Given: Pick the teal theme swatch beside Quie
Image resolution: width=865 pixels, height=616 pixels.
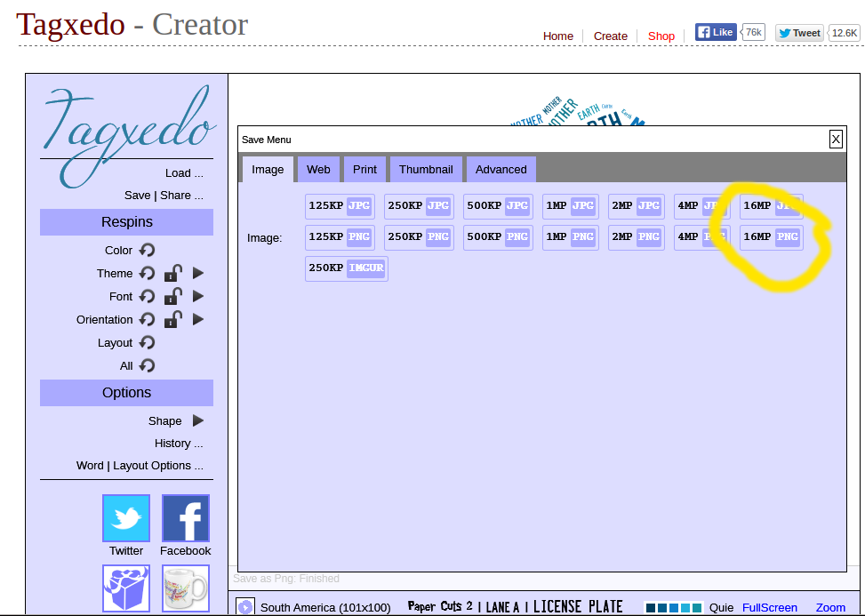Looking at the screenshot, I should pyautogui.click(x=697, y=608).
